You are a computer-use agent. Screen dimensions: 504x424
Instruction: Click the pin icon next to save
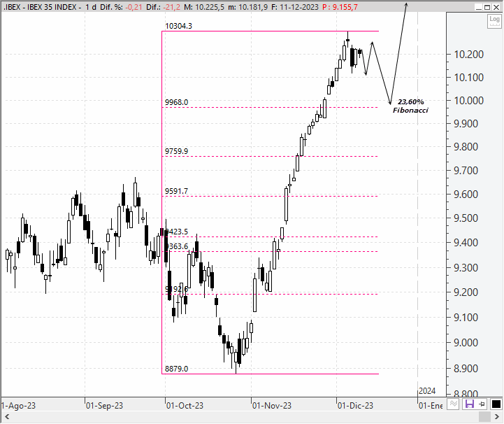click(482, 404)
